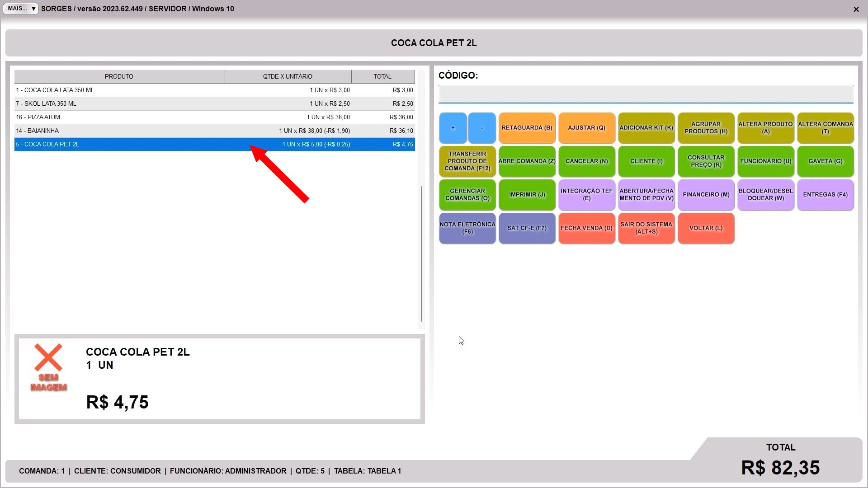Click AJUSTAR (Q) button

coord(586,128)
